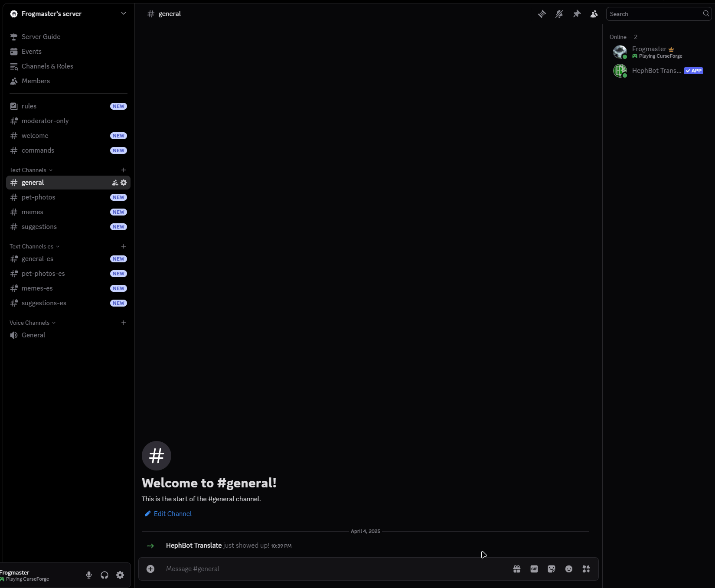Open the gift Nitro icon
Screen dimensions: 715x588
[517, 569]
